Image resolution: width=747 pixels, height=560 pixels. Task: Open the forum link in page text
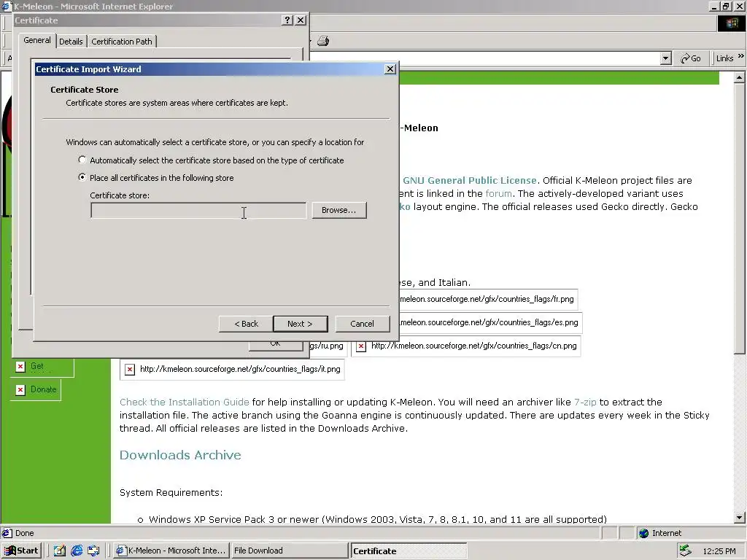(498, 193)
